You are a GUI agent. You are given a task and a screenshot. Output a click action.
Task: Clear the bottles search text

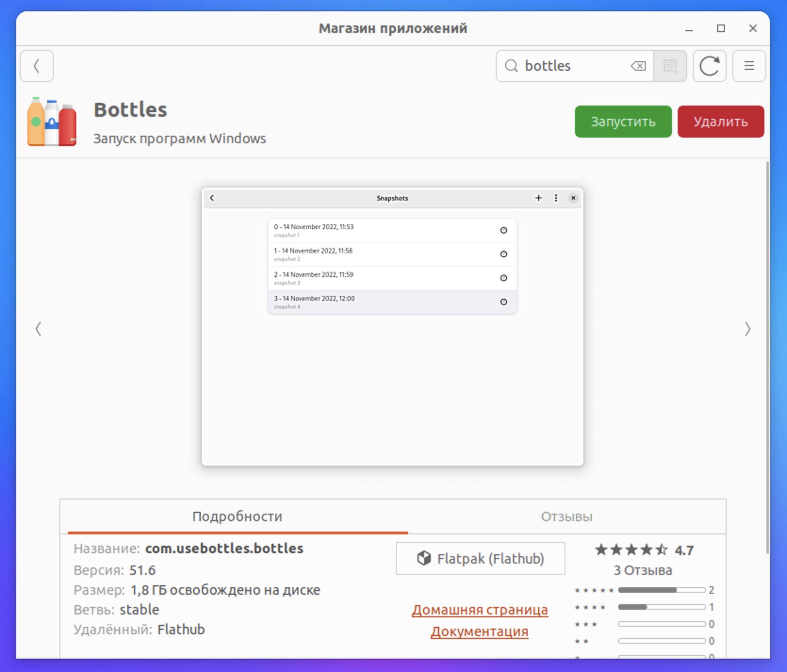click(x=638, y=66)
